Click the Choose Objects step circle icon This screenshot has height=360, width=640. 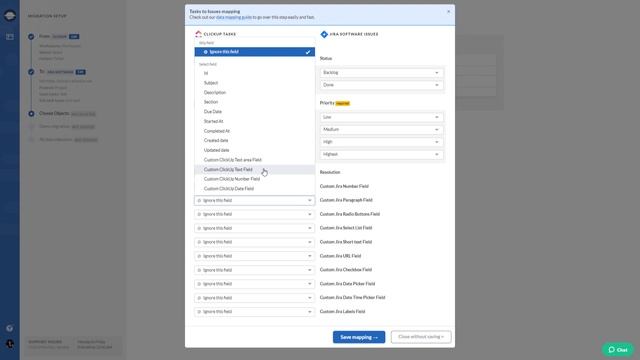pos(31,113)
